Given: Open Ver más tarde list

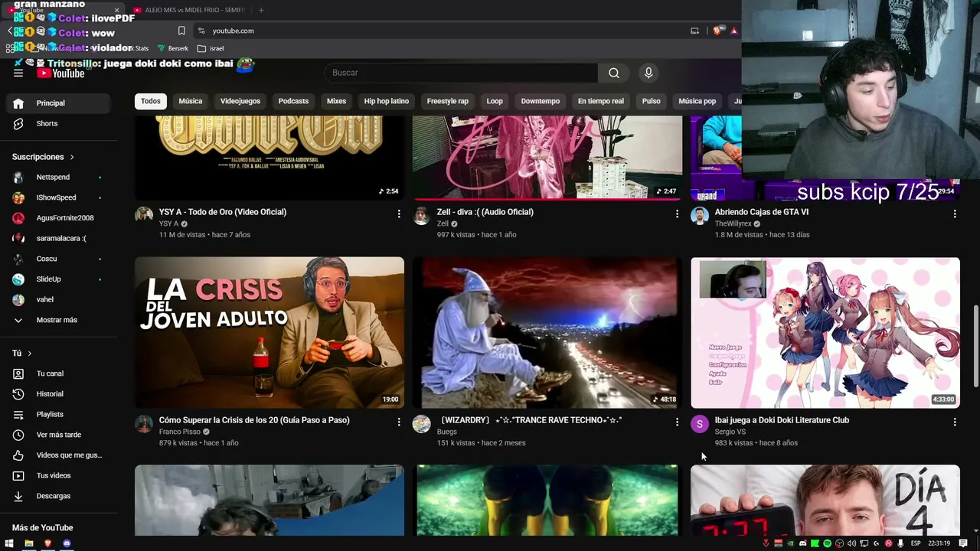Looking at the screenshot, I should coord(60,435).
